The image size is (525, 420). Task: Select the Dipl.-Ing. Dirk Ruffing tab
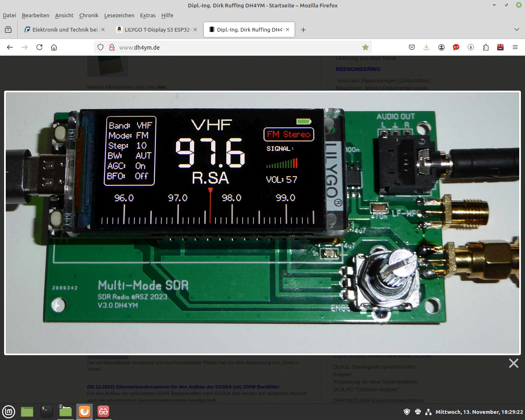tap(249, 30)
